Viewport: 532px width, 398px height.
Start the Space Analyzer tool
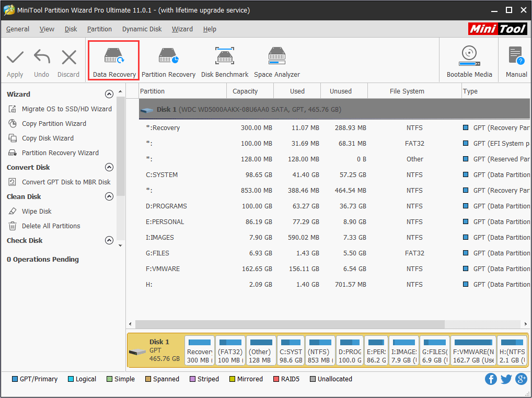click(x=277, y=61)
